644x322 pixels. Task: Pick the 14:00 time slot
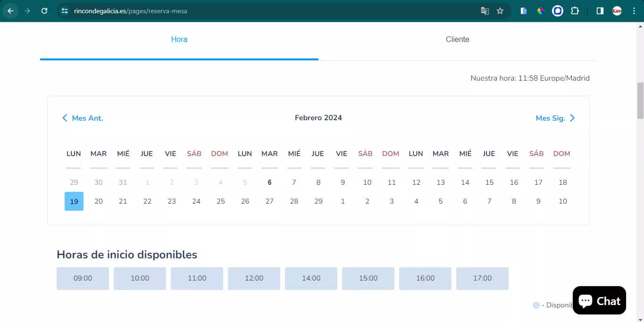pyautogui.click(x=311, y=278)
